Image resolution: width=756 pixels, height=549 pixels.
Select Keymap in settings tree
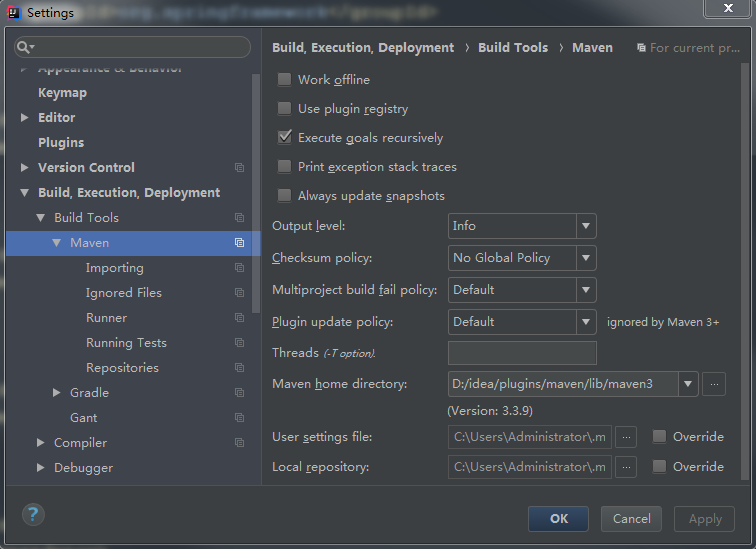pos(62,93)
